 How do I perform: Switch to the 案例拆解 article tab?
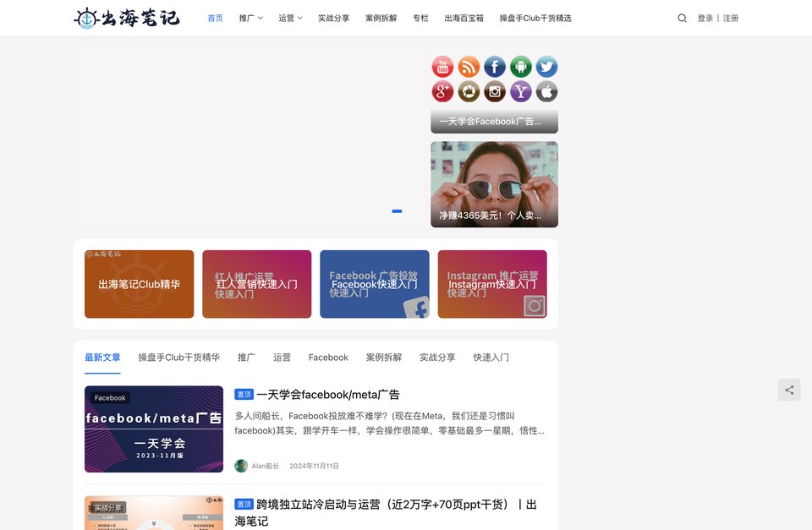(384, 357)
